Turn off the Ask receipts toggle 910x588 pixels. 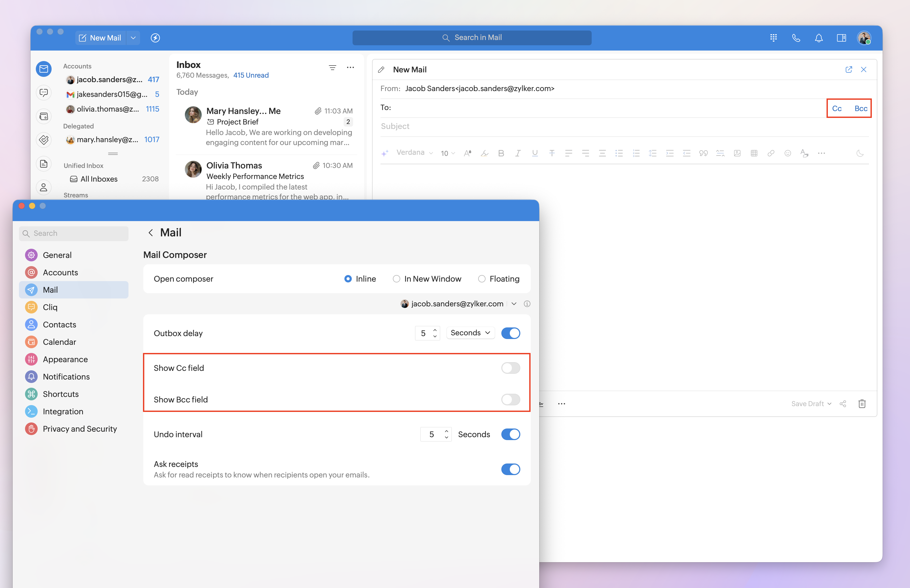[x=510, y=469]
